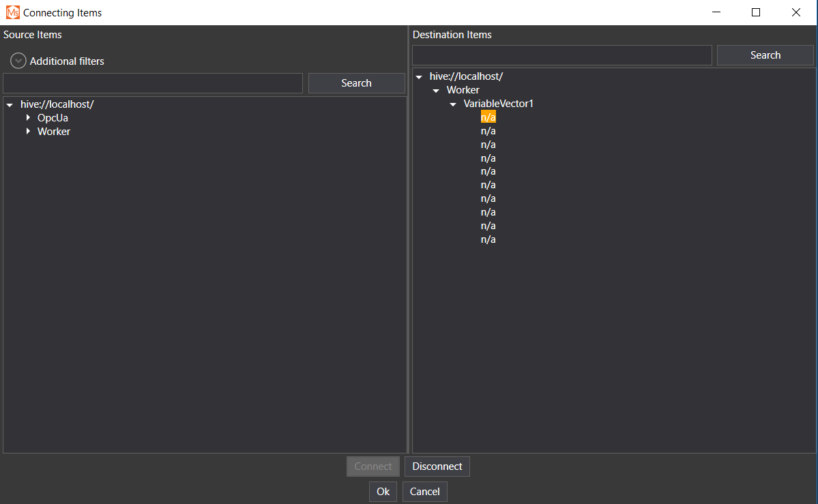Click the application logo in title bar
Viewport: 818px width, 504px height.
click(x=12, y=12)
